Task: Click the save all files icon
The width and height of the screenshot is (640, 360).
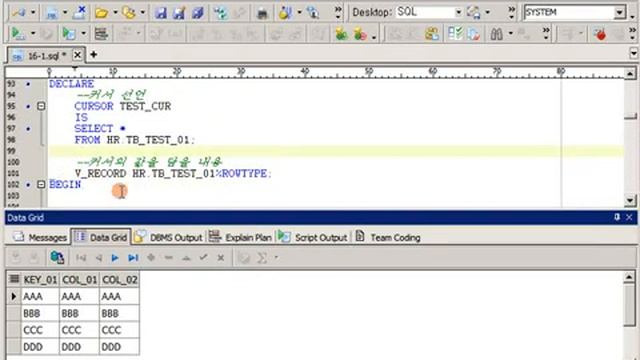Action: pyautogui.click(x=198, y=13)
